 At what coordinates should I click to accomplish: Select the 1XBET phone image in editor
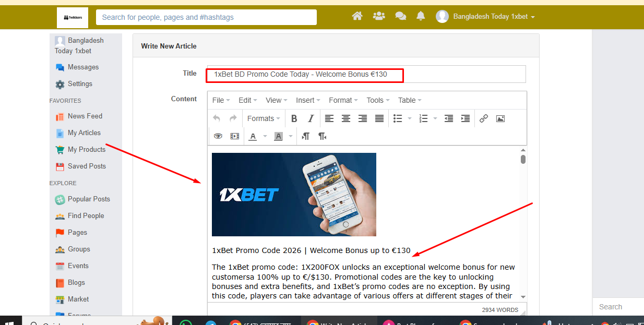(294, 195)
